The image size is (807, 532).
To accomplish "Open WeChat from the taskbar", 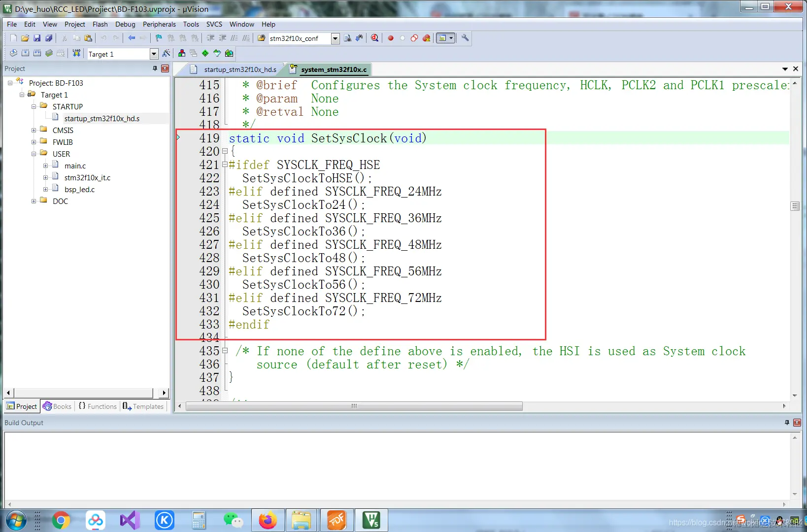I will (233, 520).
